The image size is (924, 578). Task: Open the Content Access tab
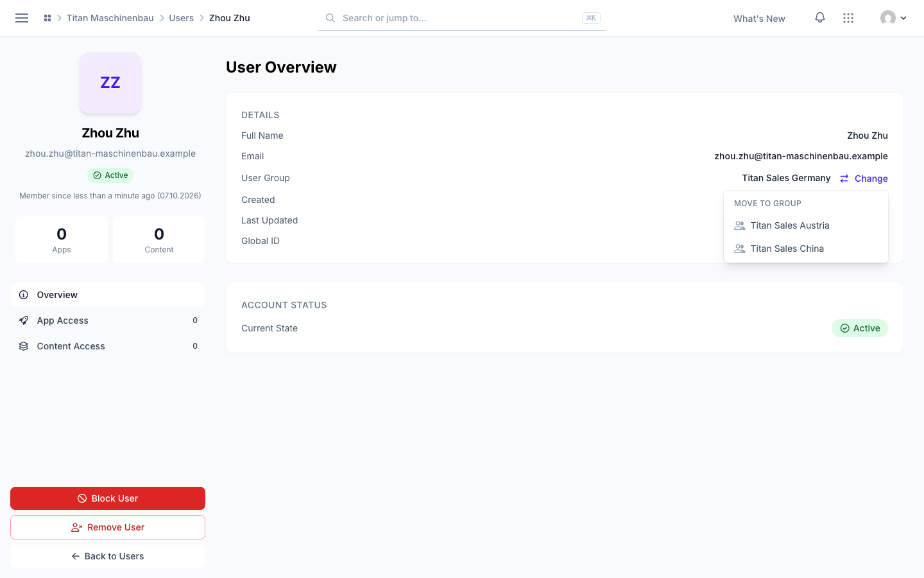108,346
